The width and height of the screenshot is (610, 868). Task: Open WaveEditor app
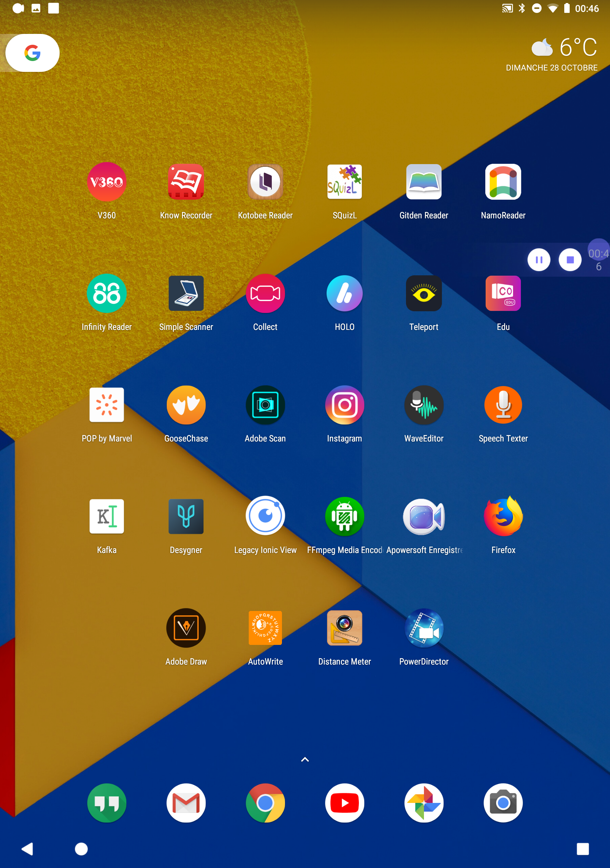coord(424,405)
